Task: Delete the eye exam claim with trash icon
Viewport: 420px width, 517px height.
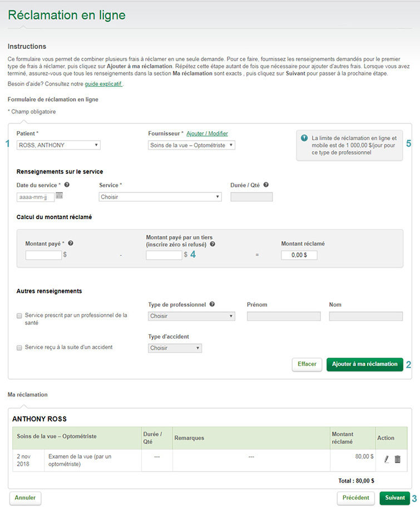Action: 398,459
